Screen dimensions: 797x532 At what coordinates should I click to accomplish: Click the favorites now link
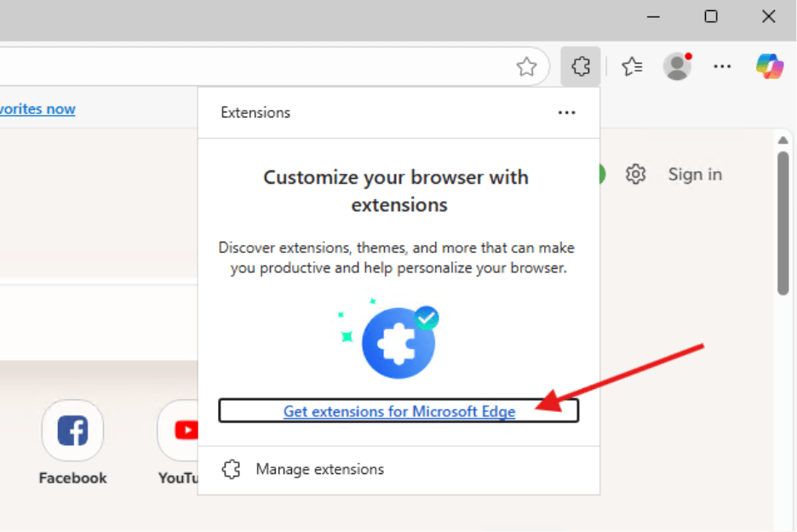(37, 109)
